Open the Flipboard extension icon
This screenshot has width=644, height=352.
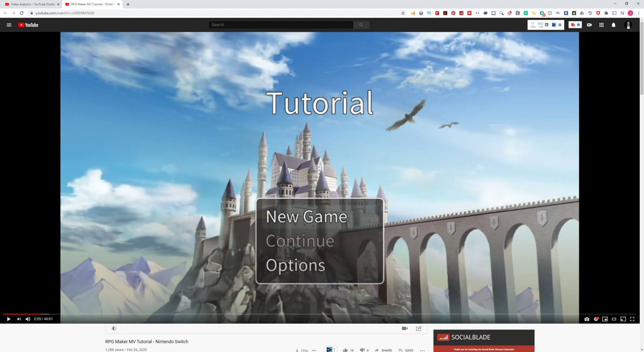point(437,13)
